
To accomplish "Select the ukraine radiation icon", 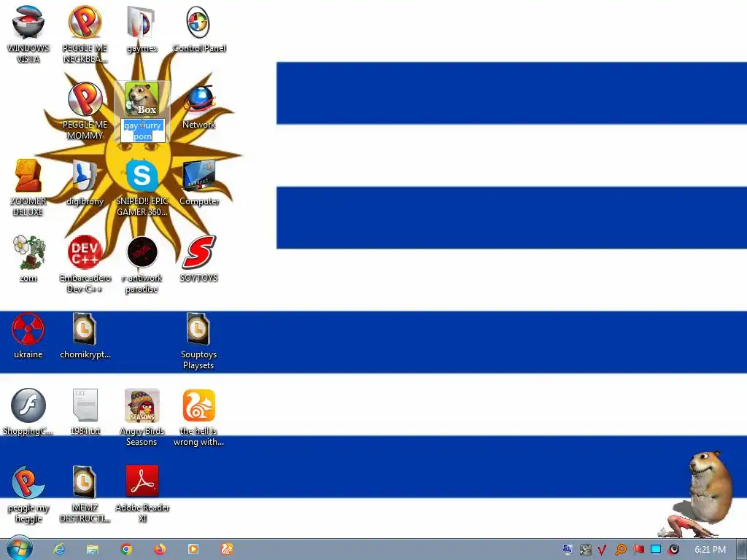I will [x=28, y=335].
